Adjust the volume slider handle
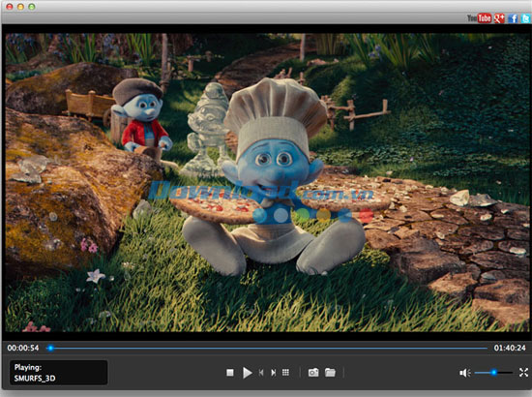The image size is (532, 397). [494, 373]
